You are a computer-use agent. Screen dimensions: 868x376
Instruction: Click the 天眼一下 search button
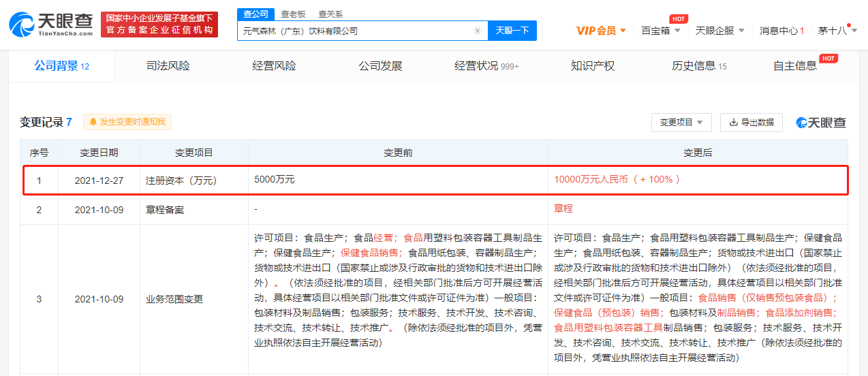pos(512,31)
